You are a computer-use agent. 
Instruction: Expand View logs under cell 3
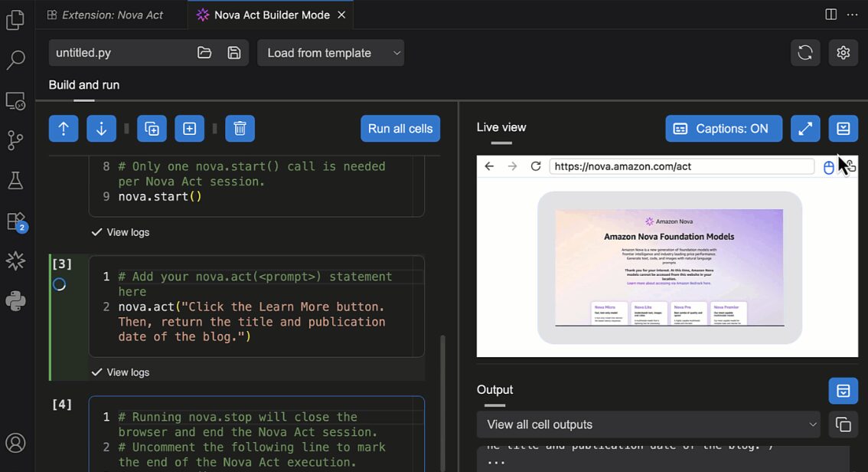coord(121,372)
